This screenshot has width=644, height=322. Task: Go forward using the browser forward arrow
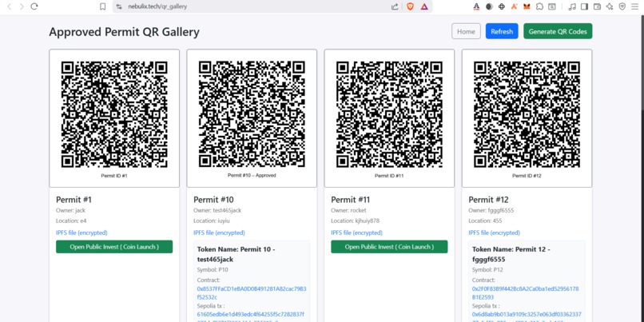click(x=22, y=6)
